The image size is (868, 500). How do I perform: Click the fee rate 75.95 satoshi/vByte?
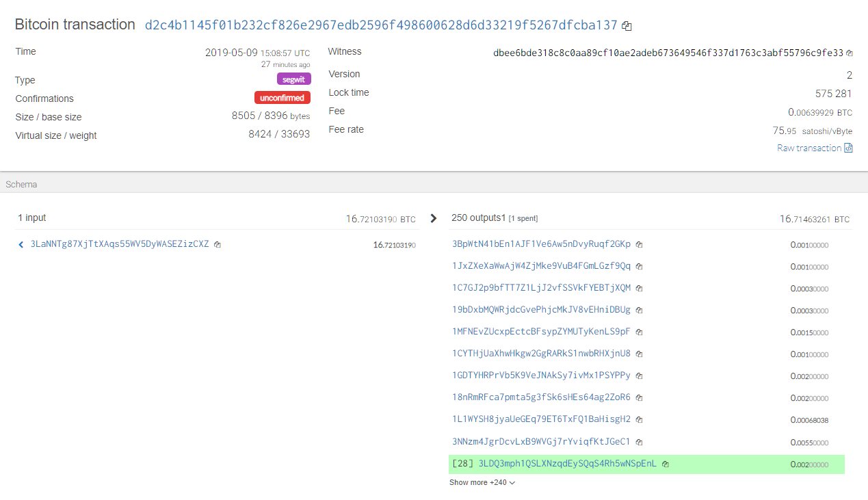(813, 131)
